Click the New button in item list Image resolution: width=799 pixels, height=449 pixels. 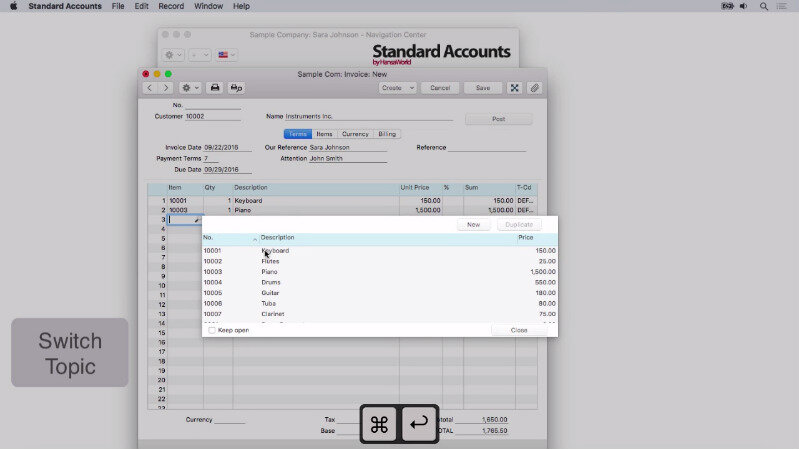[x=473, y=225]
